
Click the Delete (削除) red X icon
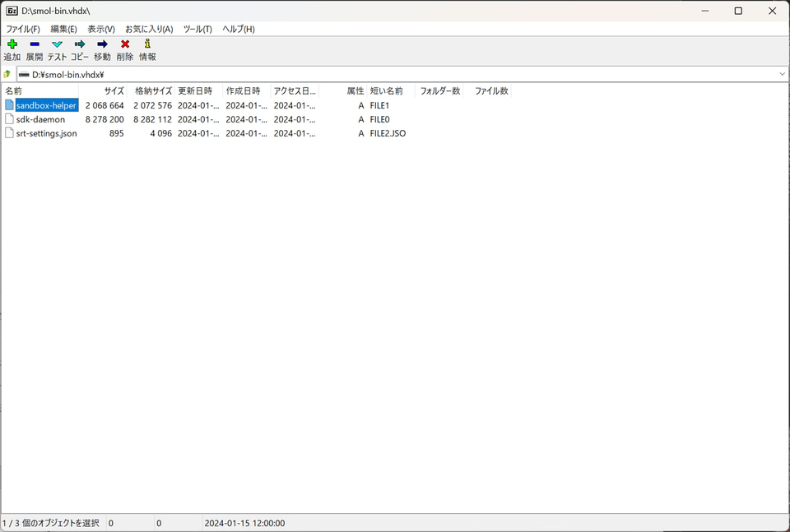125,44
